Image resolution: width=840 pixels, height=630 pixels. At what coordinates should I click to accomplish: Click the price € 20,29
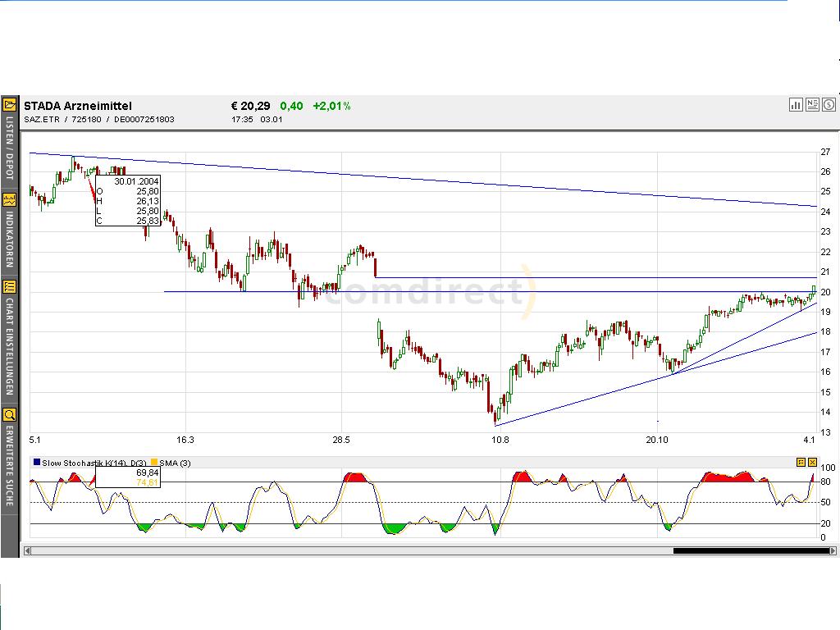click(251, 106)
